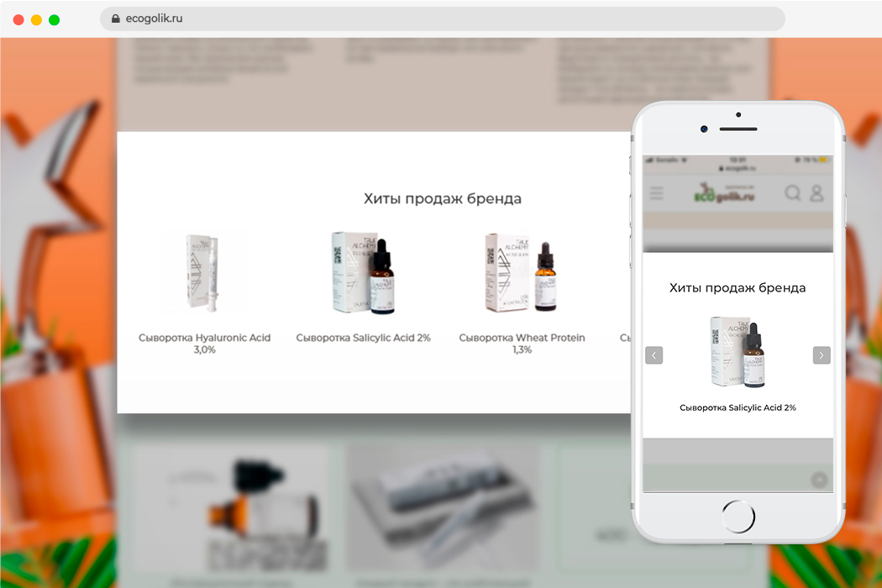The width and height of the screenshot is (882, 588).
Task: Click the padlock icon in the address bar
Action: (116, 18)
